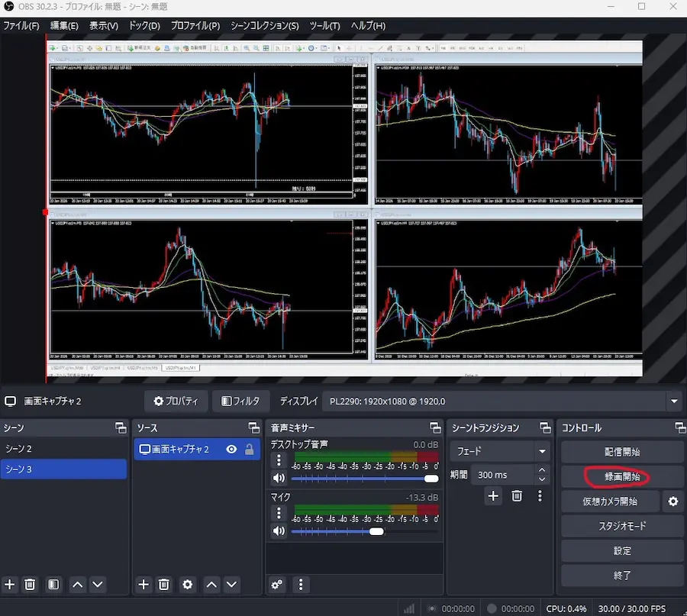Screen dimensions: 687x616
Task: Mute デスクトップ音声 speaker icon
Action: (279, 479)
